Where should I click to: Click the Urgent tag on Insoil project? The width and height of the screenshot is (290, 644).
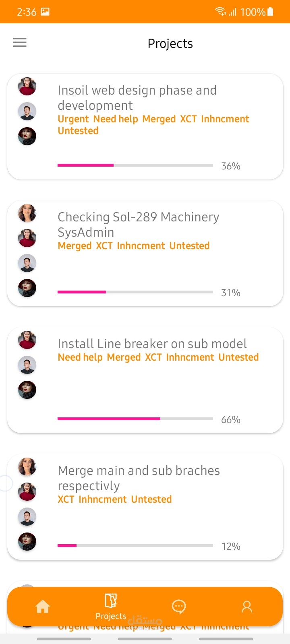coord(73,119)
